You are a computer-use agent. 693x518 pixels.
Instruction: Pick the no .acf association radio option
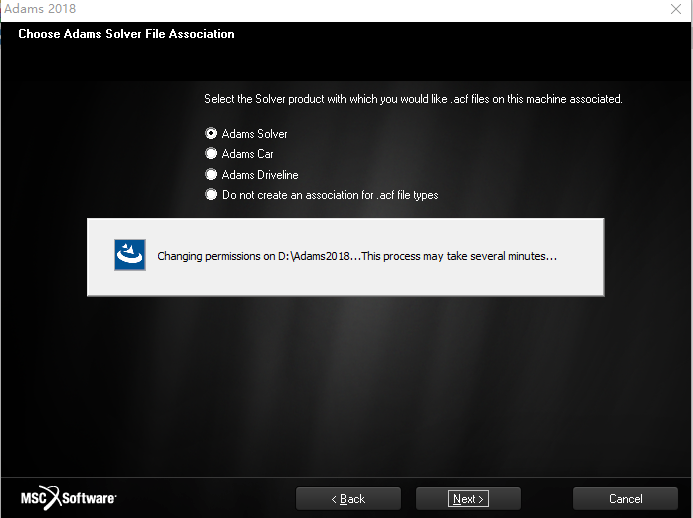(211, 194)
